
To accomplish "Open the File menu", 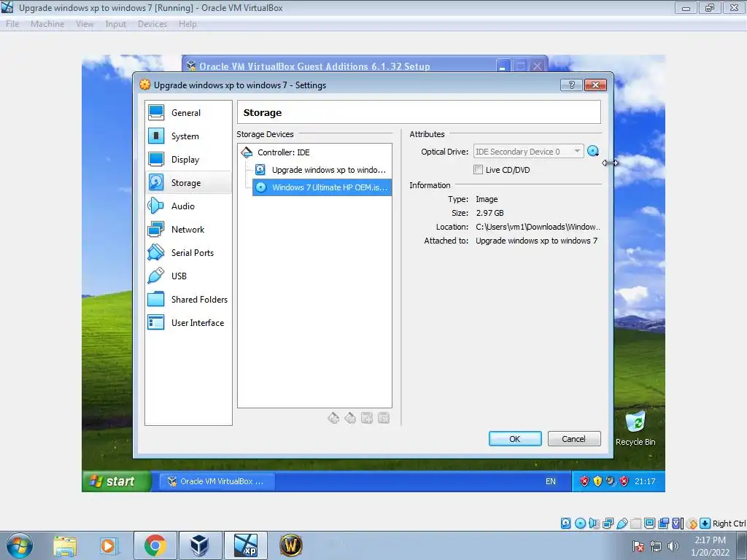I will 12,24.
